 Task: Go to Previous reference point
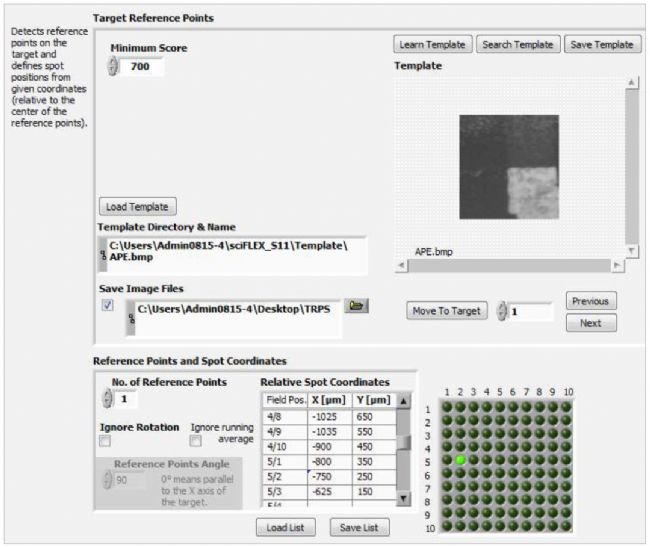590,301
